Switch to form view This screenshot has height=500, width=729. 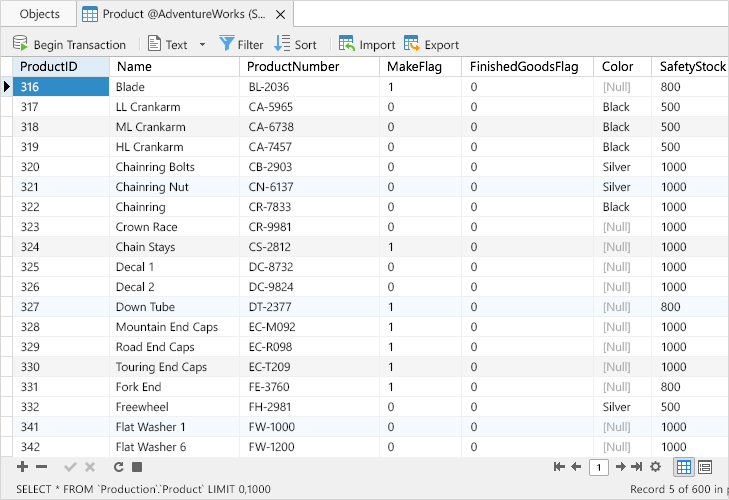click(705, 467)
